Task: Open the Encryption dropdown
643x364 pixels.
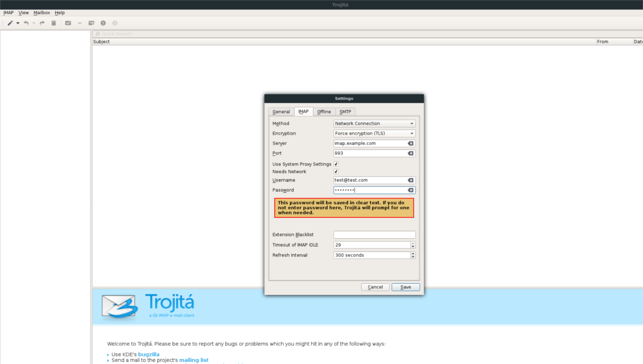Action: [374, 133]
